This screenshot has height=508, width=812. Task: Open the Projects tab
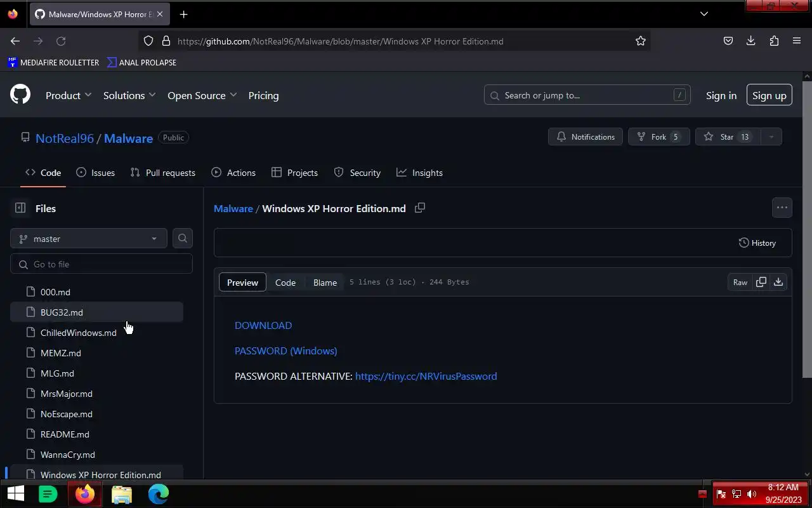(294, 173)
